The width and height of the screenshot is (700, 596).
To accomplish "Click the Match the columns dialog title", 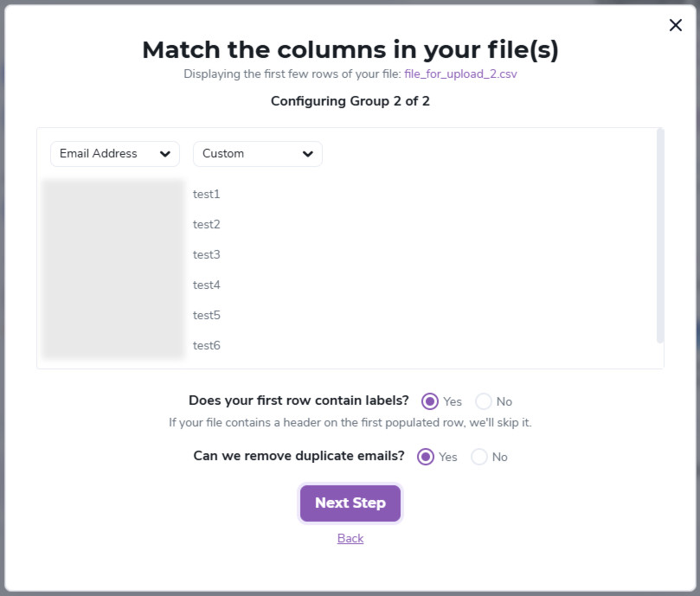I will (x=350, y=49).
